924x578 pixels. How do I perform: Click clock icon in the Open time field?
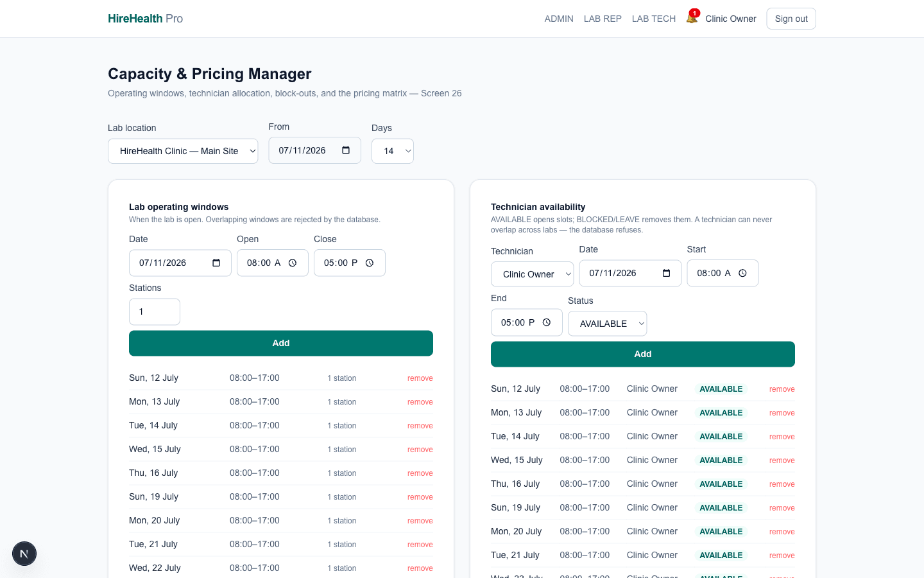293,263
